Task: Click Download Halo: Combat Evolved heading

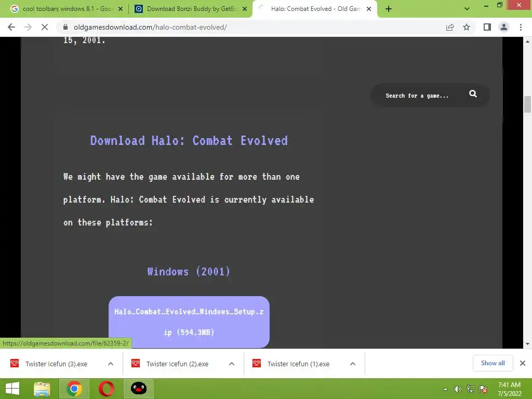Action: [189, 140]
